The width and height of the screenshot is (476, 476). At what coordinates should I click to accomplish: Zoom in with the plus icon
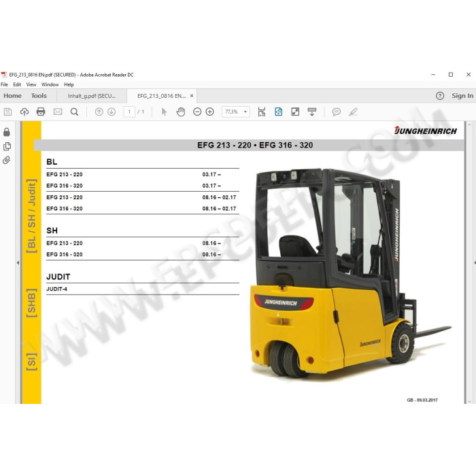(209, 112)
